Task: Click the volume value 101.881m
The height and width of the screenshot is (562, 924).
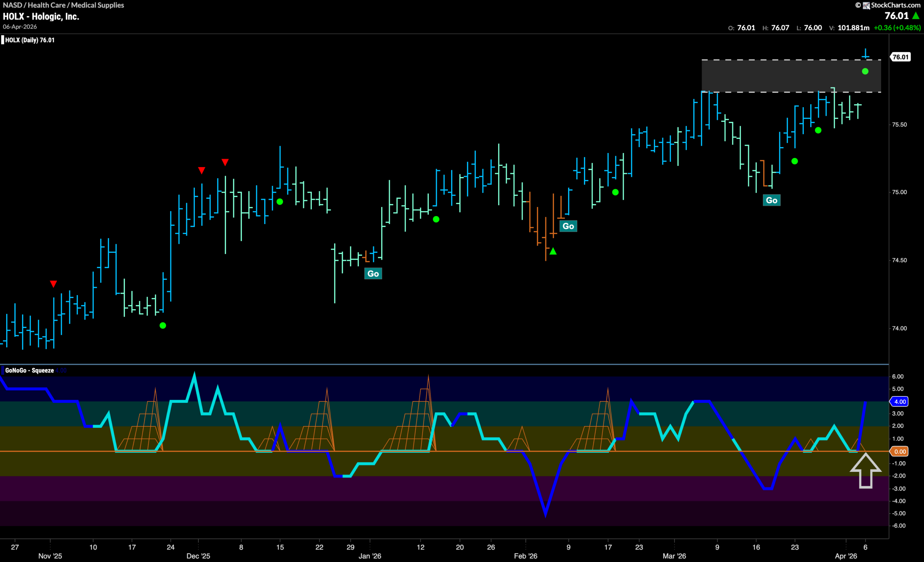Action: 853,28
